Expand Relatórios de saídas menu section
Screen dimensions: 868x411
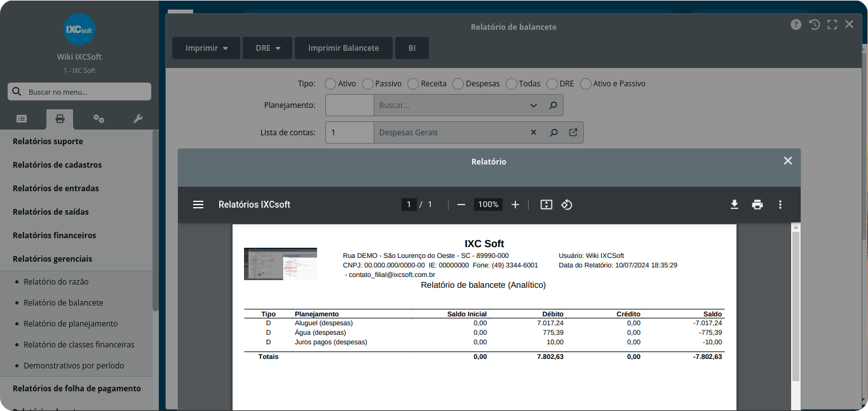click(x=76, y=212)
